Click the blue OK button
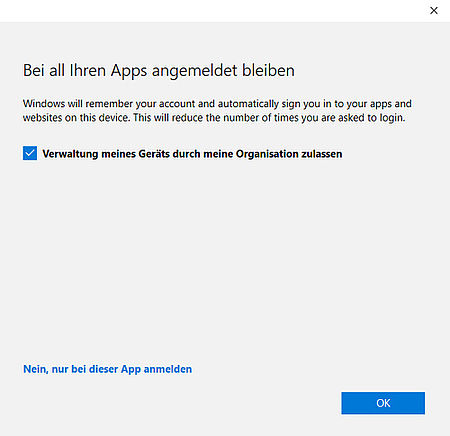 point(383,403)
